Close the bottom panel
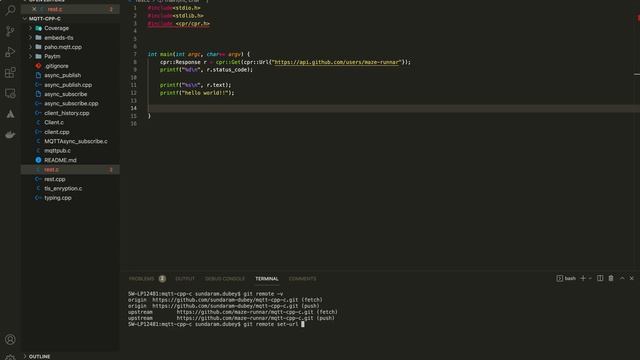 click(x=631, y=278)
